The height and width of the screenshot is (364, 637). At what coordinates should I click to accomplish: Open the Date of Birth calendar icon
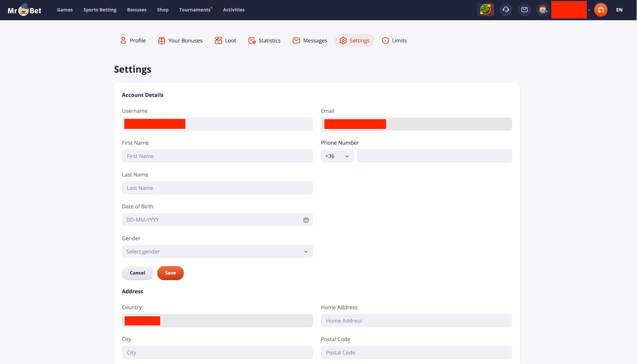pyautogui.click(x=306, y=220)
